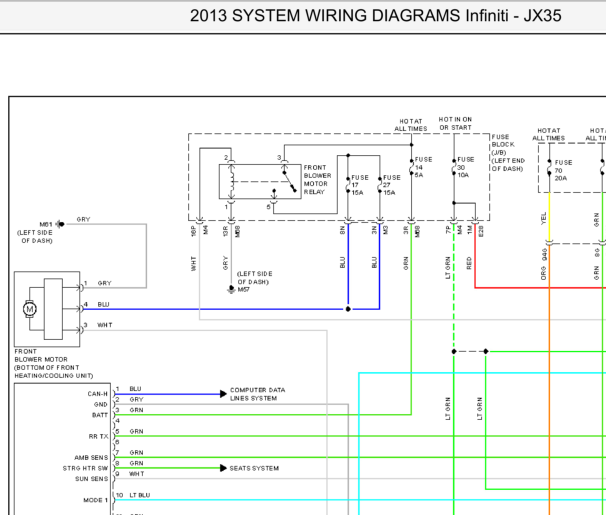Click the CAN-H pin label

click(x=97, y=394)
